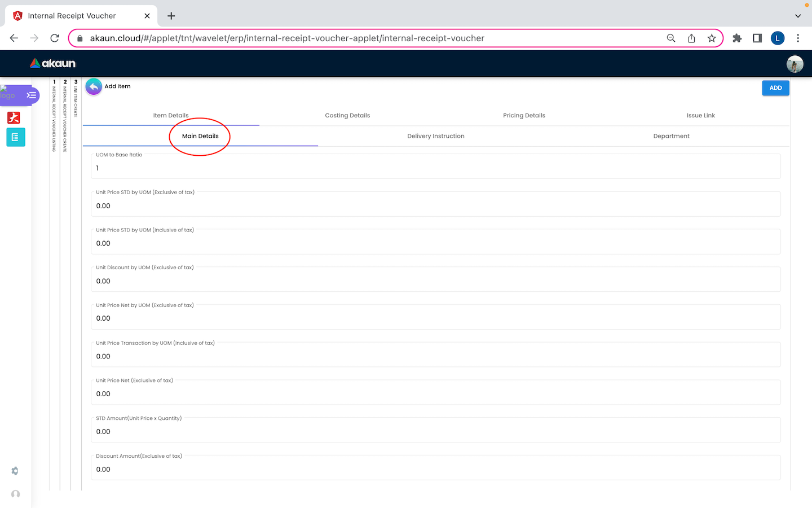812x508 pixels.
Task: Click the UOM to Base Ratio field
Action: pos(435,168)
